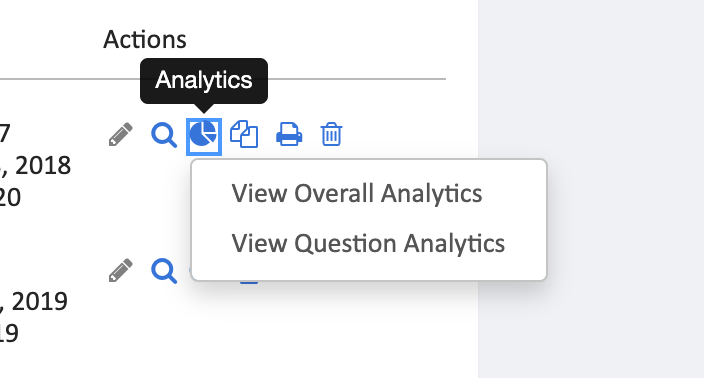Click the digit 7 above the 2018 date
The image size is (704, 378).
(5, 133)
